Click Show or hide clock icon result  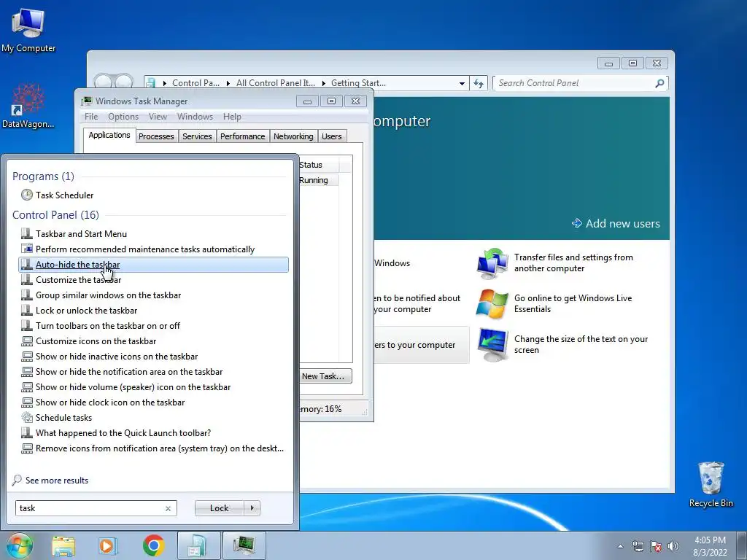tap(154, 402)
